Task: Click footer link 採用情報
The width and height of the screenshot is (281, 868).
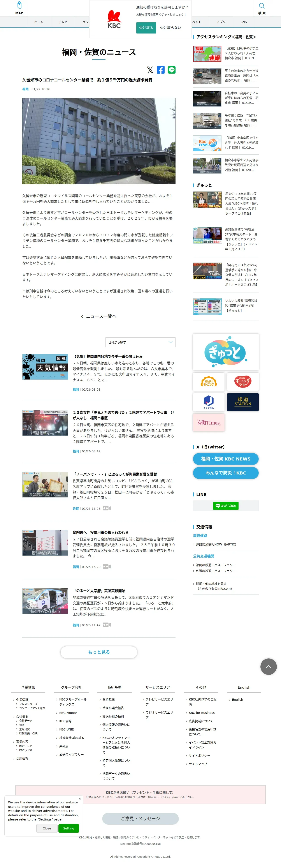Action: coord(22,759)
